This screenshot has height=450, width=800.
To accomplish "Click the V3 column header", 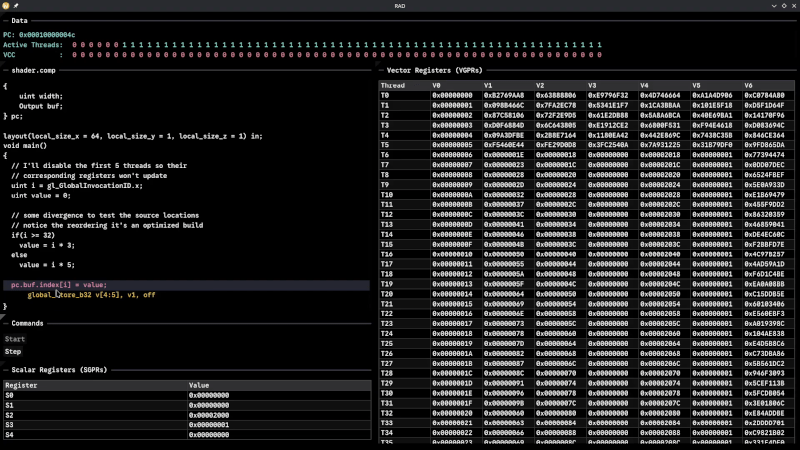I will [592, 85].
